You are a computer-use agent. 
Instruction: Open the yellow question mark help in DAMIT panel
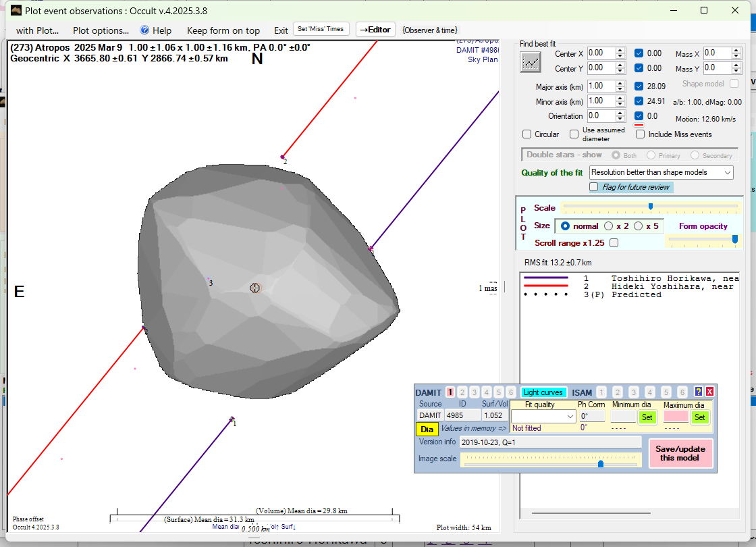698,392
